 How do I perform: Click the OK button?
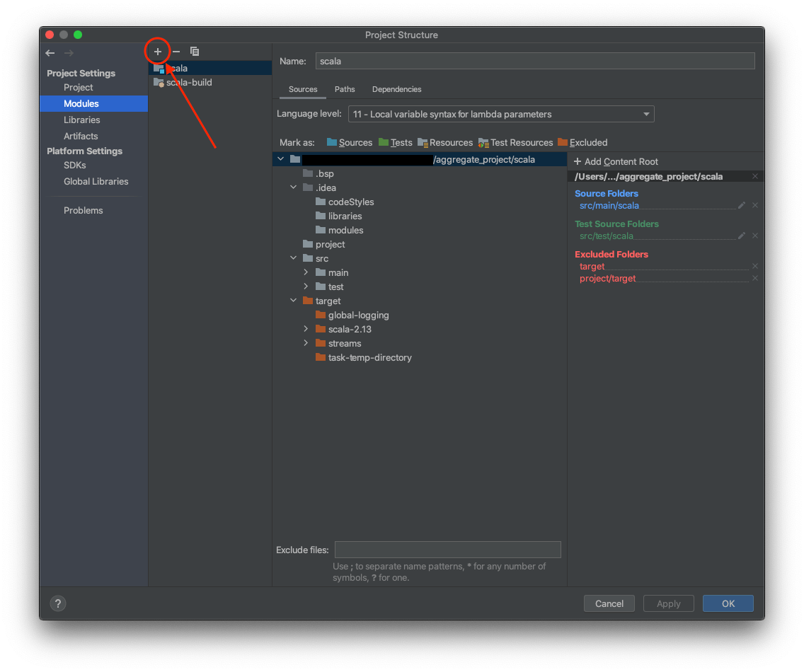728,603
